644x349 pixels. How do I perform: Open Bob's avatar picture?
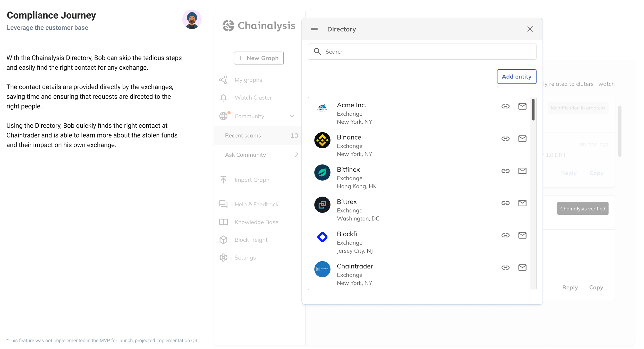point(192,20)
